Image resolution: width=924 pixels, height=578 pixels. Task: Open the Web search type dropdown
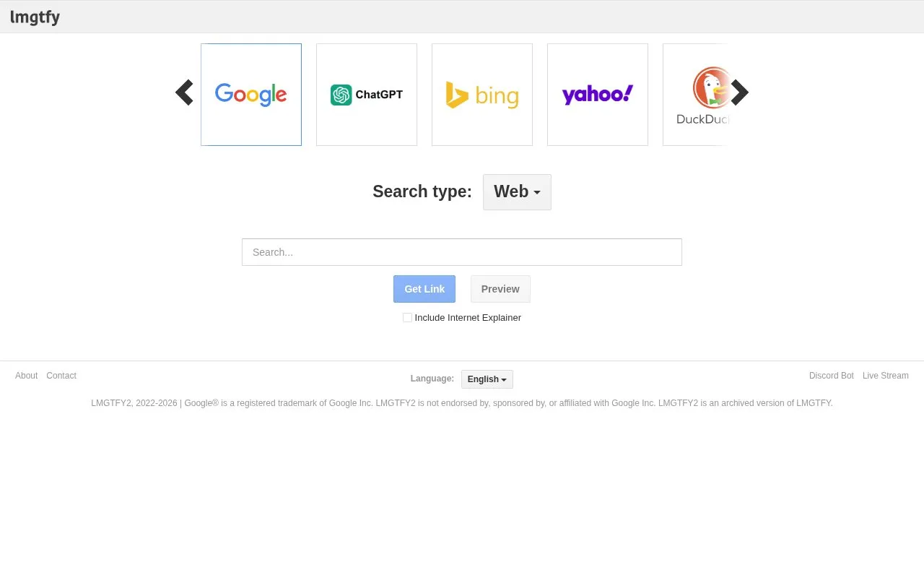(517, 192)
